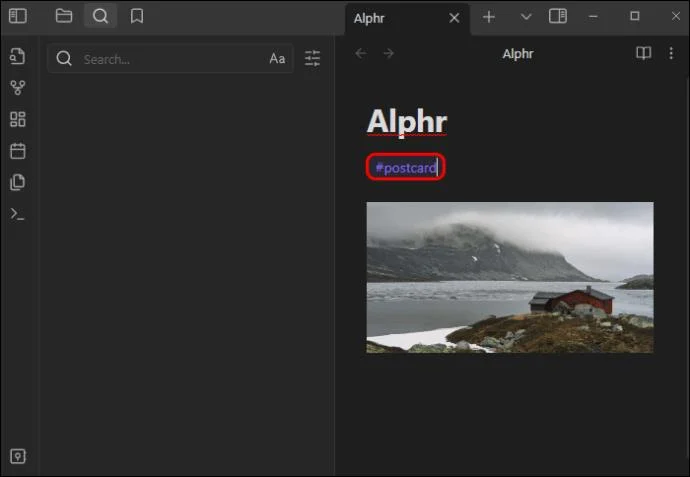The height and width of the screenshot is (477, 690).
Task: Select the lake cabin image
Action: pyautogui.click(x=510, y=277)
